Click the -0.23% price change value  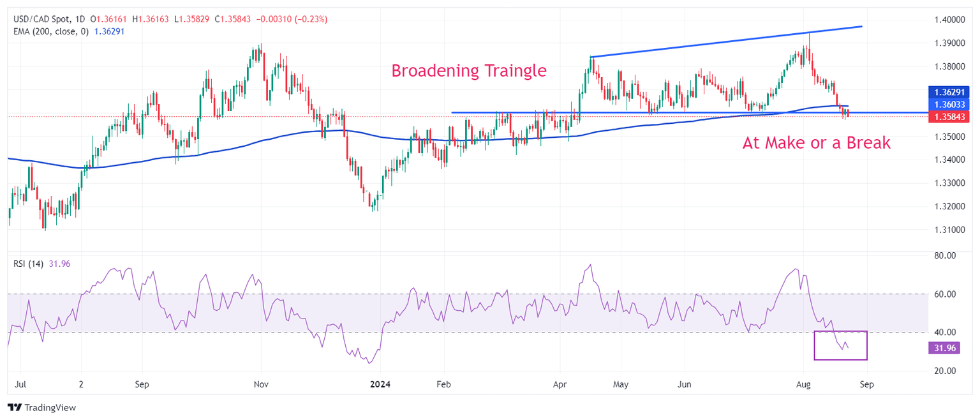pos(313,20)
